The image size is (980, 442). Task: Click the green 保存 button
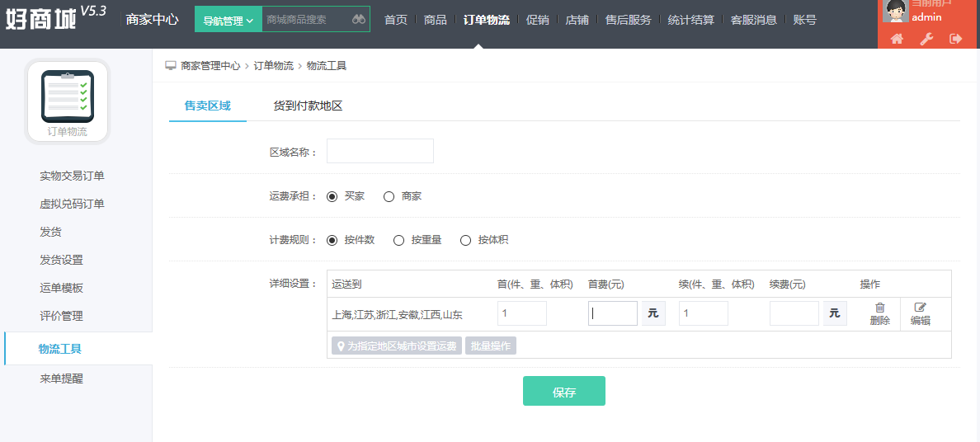[563, 392]
